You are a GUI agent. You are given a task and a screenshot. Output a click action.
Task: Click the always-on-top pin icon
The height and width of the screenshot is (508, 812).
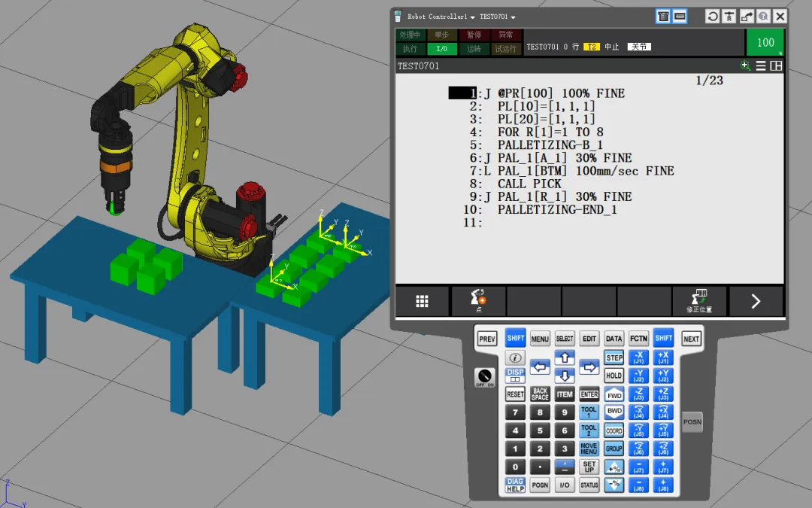tap(729, 17)
